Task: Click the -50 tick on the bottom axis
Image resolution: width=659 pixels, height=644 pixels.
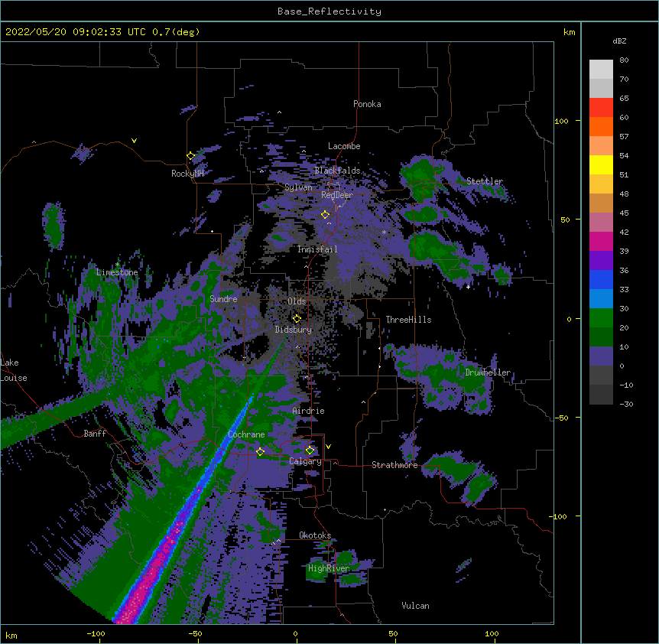Action: [195, 633]
